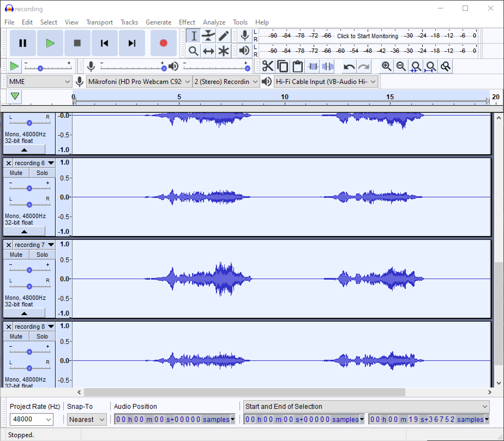Mute the recording 8 track
The image size is (504, 441).
[16, 336]
